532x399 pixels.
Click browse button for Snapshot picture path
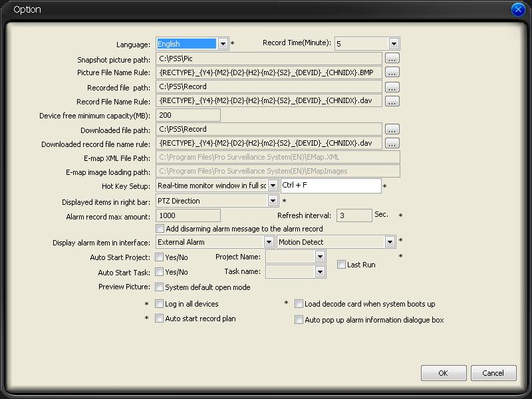(x=392, y=59)
